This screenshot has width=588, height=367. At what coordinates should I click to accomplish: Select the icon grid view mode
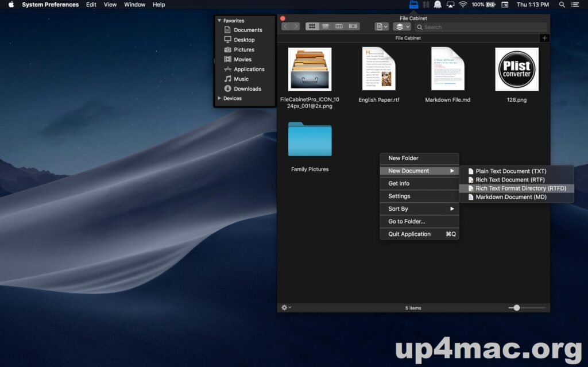311,26
